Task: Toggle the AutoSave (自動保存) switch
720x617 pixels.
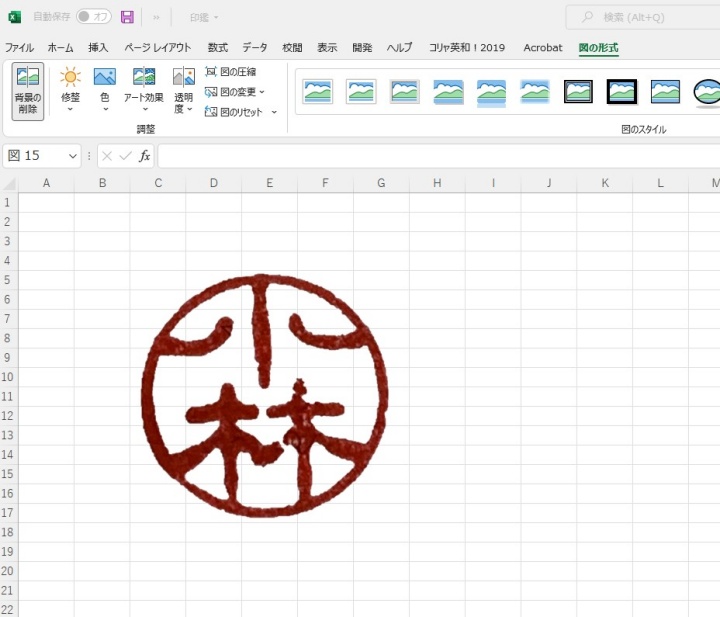Action: 94,17
